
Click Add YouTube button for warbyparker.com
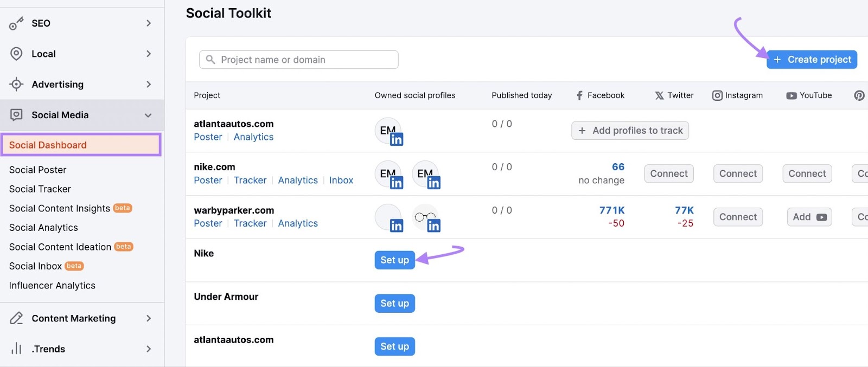(809, 217)
